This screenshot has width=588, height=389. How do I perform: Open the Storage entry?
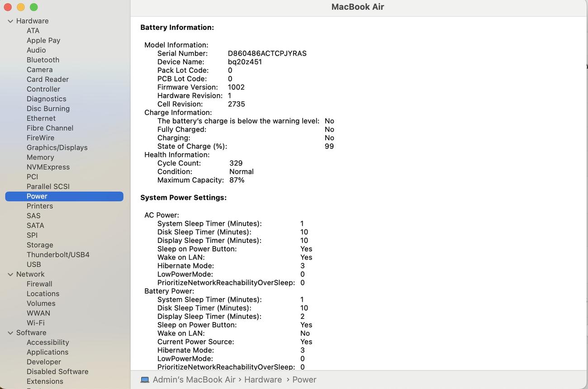coord(40,245)
